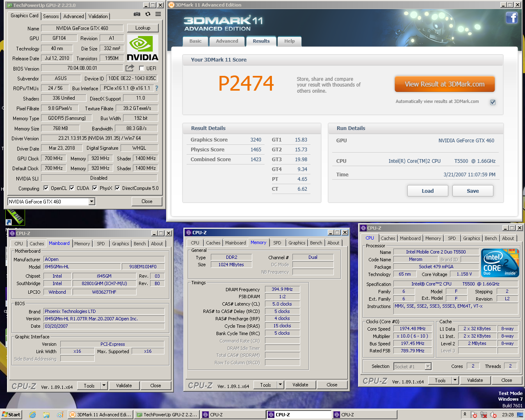Open the Advanced tab in GPU-Z
This screenshot has height=420, width=525.
(74, 16)
